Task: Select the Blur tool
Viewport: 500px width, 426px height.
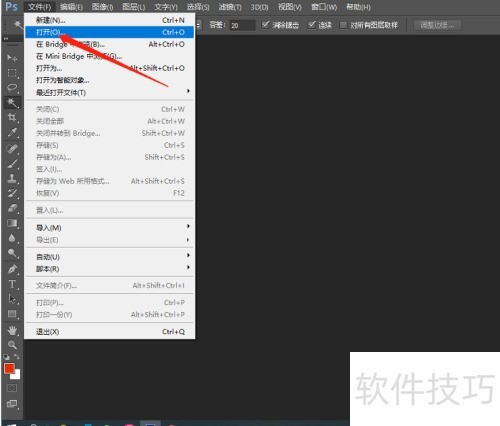Action: (x=12, y=238)
